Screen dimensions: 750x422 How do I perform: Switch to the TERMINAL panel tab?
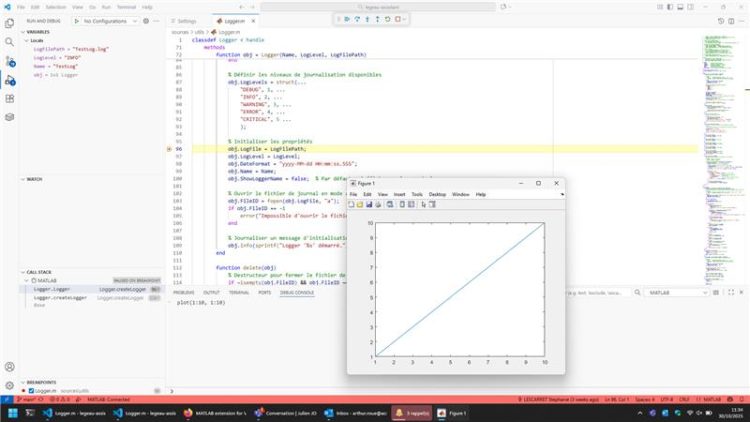[239, 292]
